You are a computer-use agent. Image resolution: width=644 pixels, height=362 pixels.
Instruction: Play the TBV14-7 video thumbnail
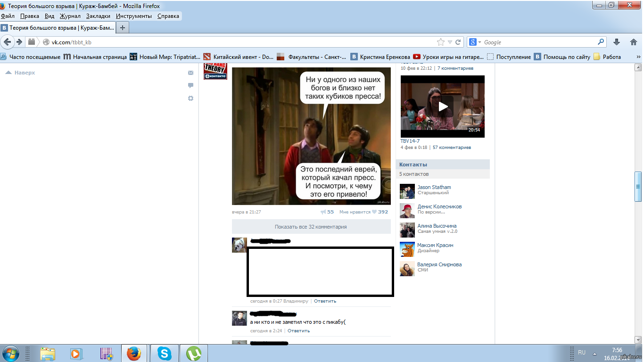442,107
